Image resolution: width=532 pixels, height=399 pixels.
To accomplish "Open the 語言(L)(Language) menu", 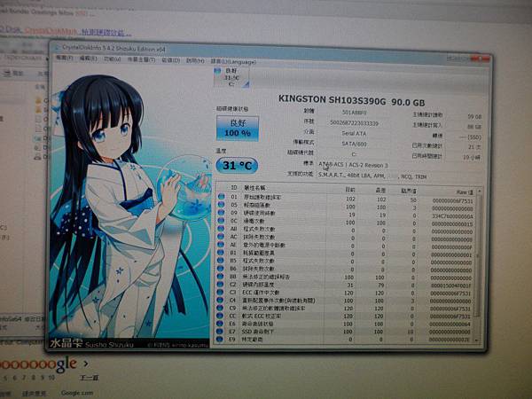I will pyautogui.click(x=233, y=62).
